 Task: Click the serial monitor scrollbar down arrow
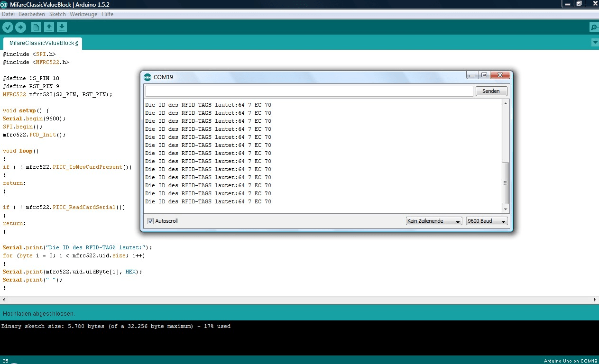(x=505, y=209)
